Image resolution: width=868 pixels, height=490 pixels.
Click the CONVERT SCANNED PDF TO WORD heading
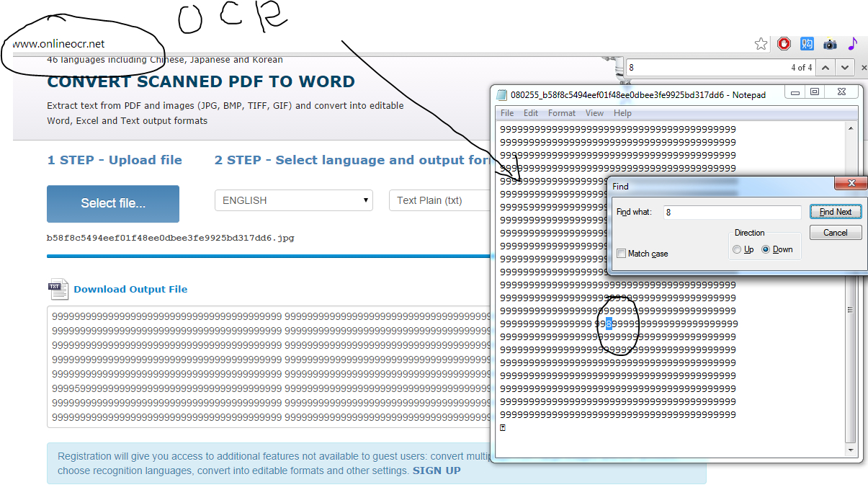coord(201,81)
